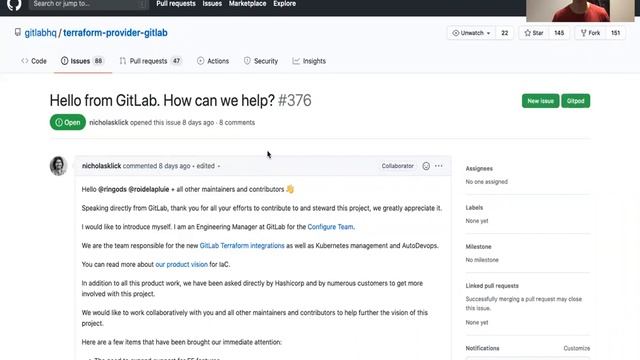Focus the Search or jump to field

pyautogui.click(x=89, y=4)
